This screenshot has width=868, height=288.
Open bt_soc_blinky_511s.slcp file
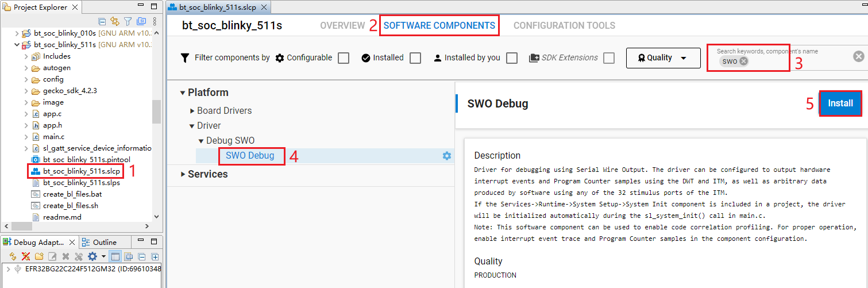82,171
